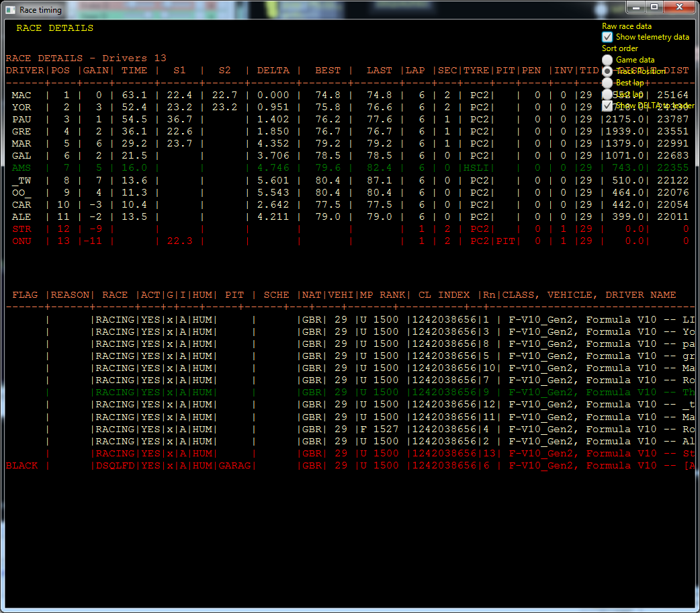This screenshot has width=700, height=613.
Task: Click the Race timing application icon
Action: click(x=9, y=9)
